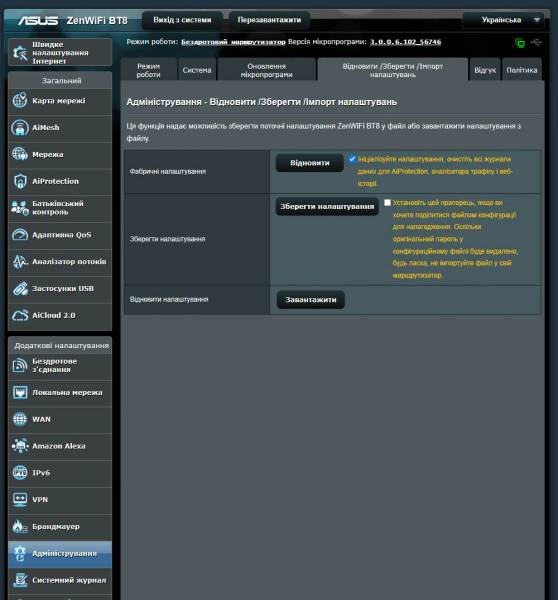The width and height of the screenshot is (558, 600).
Task: Open Аналізатор потоків waveform icon
Action: click(x=20, y=261)
